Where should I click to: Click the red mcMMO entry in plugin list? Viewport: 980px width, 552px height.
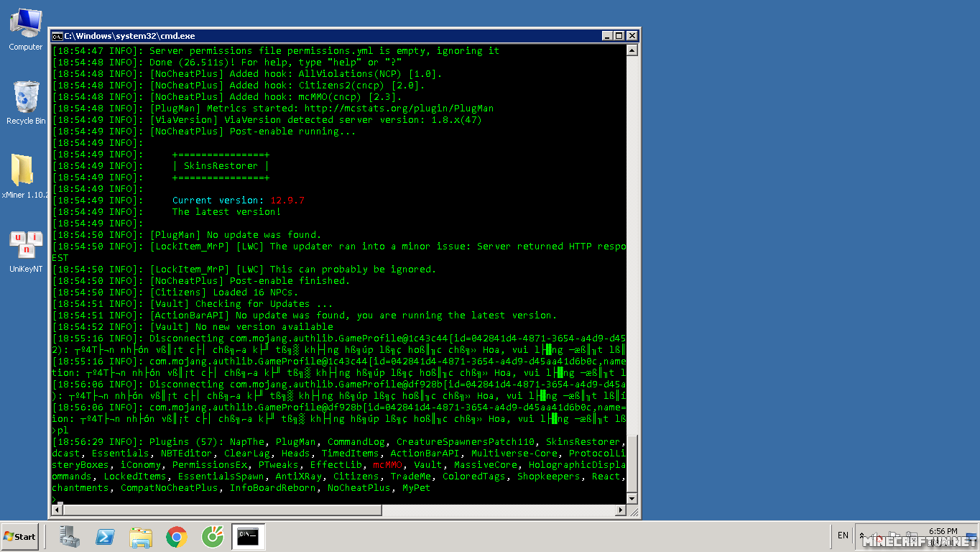point(388,465)
